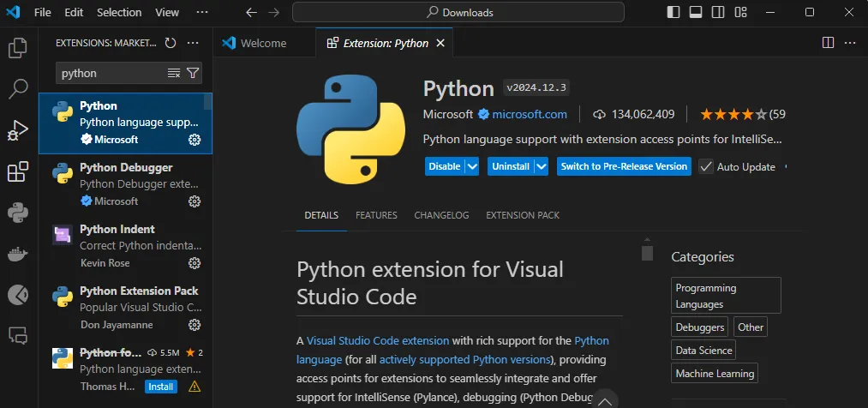
Task: Select Python Extension Pack in results list
Action: (126, 308)
